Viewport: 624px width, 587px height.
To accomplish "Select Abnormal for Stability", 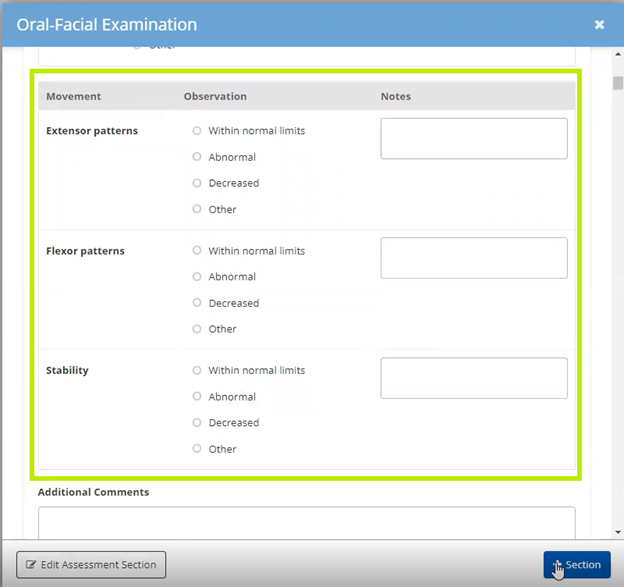I will point(197,396).
